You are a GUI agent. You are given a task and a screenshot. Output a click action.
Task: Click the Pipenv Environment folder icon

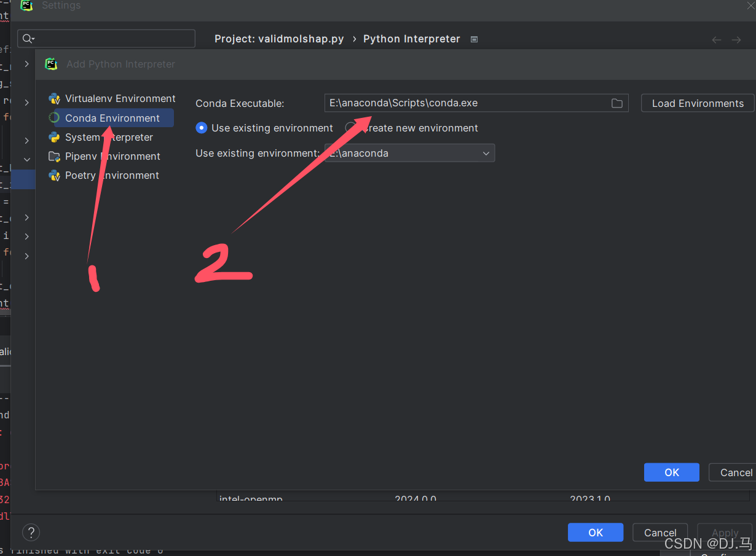coord(54,156)
